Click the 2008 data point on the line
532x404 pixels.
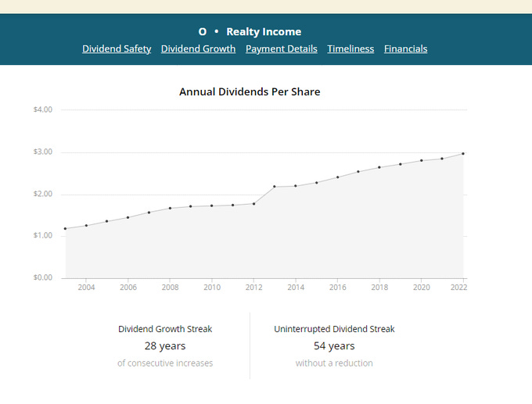[x=170, y=208]
